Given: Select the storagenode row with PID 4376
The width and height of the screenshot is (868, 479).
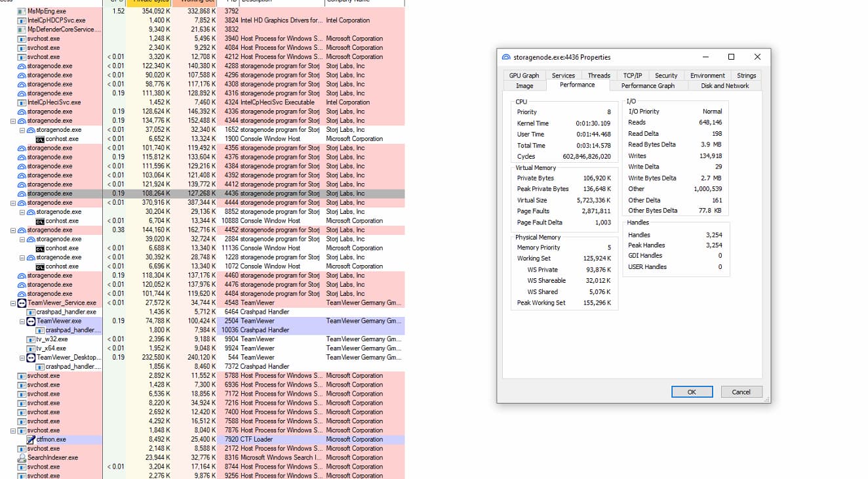Looking at the screenshot, I should pyautogui.click(x=202, y=157).
